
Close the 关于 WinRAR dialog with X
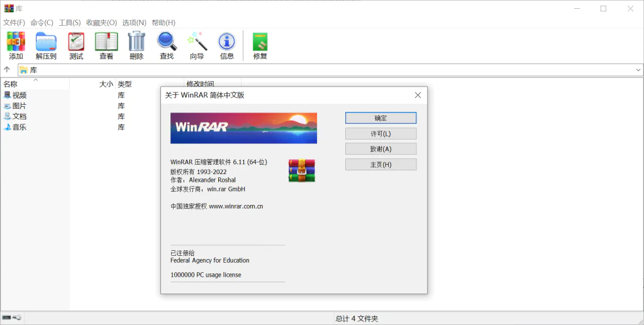(418, 95)
